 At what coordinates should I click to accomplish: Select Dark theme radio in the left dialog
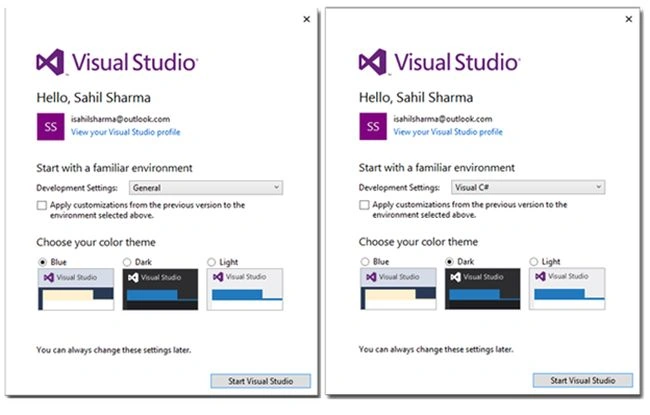[x=127, y=262]
